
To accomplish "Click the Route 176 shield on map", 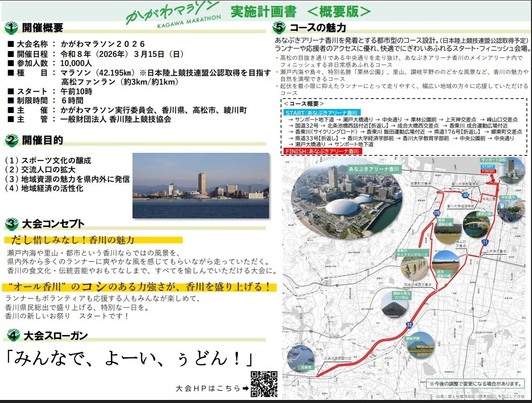I will [436, 213].
